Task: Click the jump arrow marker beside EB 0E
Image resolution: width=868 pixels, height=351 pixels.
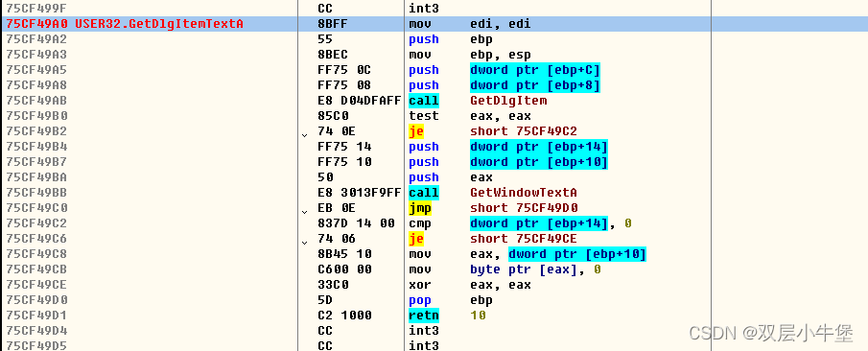Action: pos(303,211)
